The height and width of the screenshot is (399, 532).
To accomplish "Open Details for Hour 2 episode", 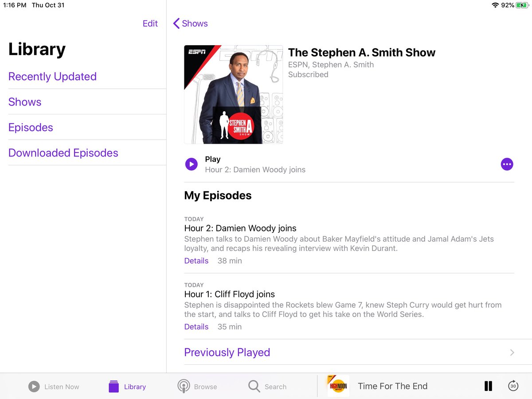I will (196, 261).
